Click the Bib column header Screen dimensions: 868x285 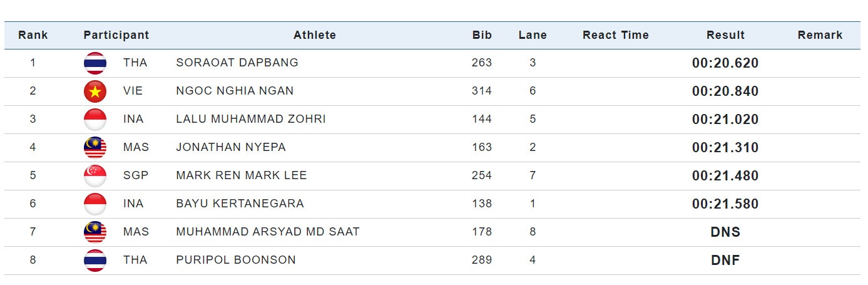(482, 35)
